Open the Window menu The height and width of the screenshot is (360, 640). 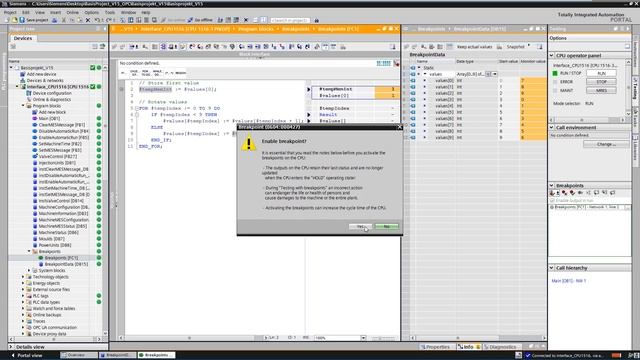(x=128, y=13)
